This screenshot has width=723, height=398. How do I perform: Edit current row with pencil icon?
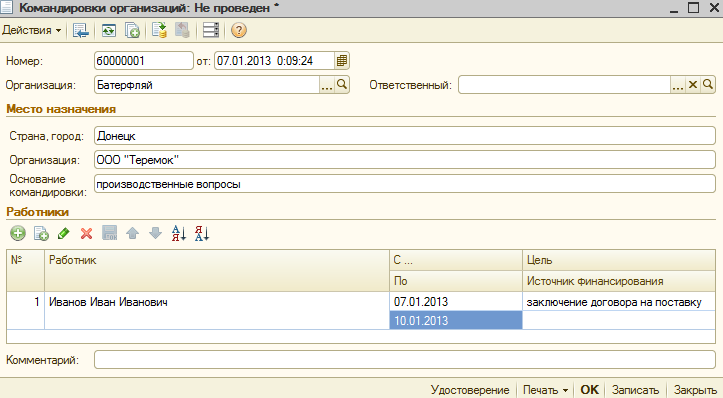point(64,233)
